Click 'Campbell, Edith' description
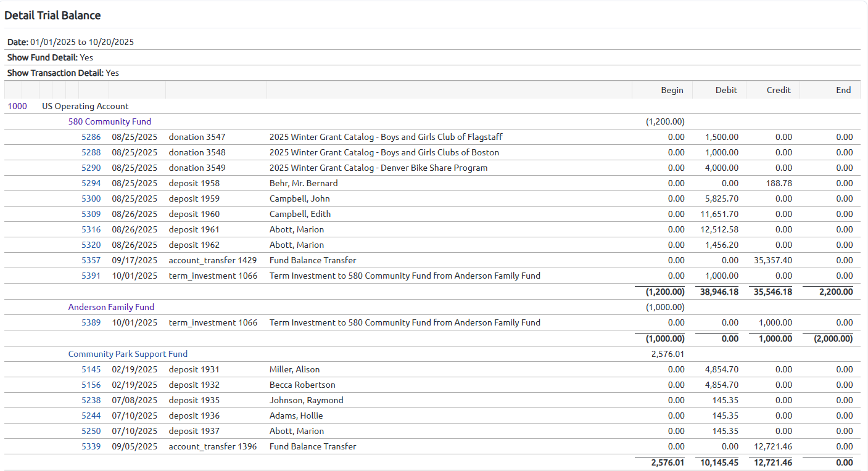 pyautogui.click(x=300, y=214)
